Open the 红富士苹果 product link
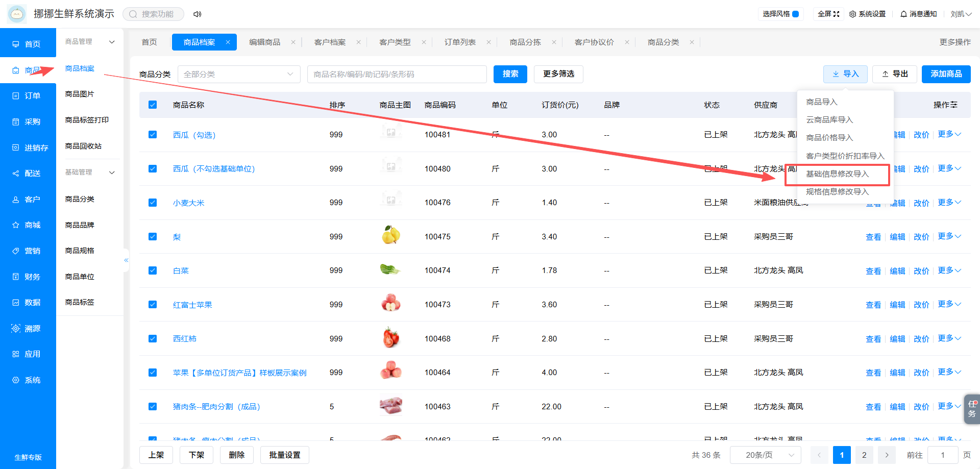This screenshot has height=469, width=980. coord(192,305)
